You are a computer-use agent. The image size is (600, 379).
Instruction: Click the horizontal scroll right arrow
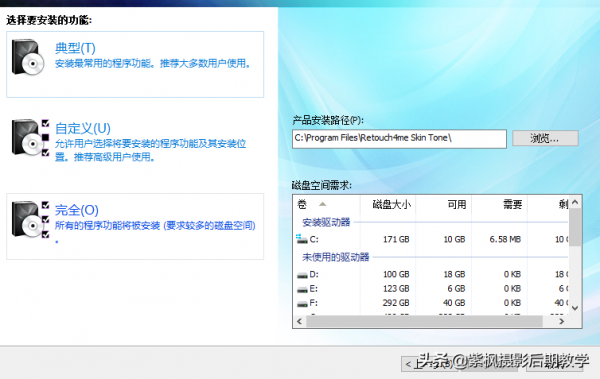pyautogui.click(x=562, y=322)
